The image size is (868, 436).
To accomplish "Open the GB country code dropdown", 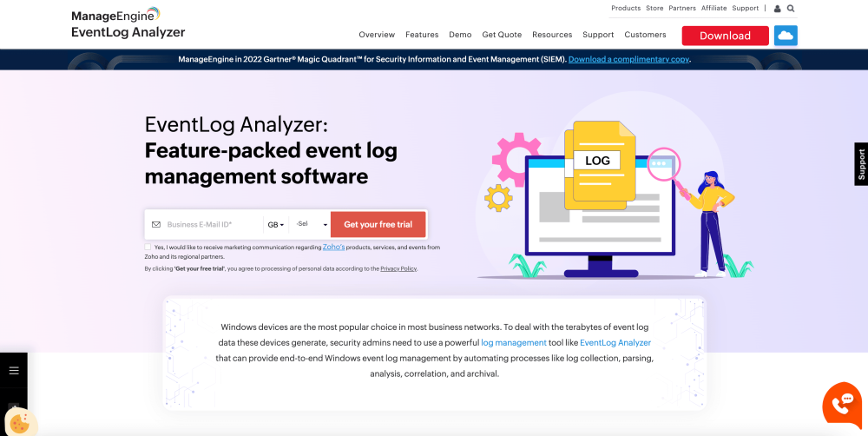I will (276, 224).
